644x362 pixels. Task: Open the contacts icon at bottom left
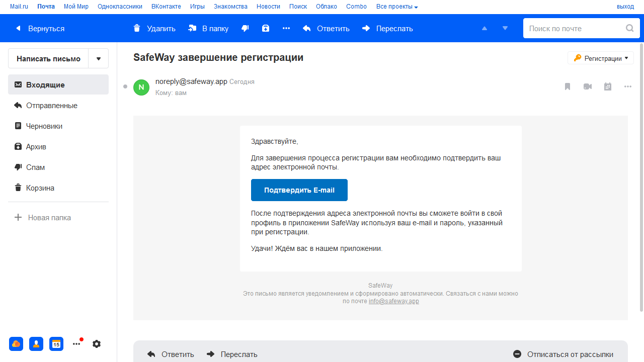tap(36, 344)
